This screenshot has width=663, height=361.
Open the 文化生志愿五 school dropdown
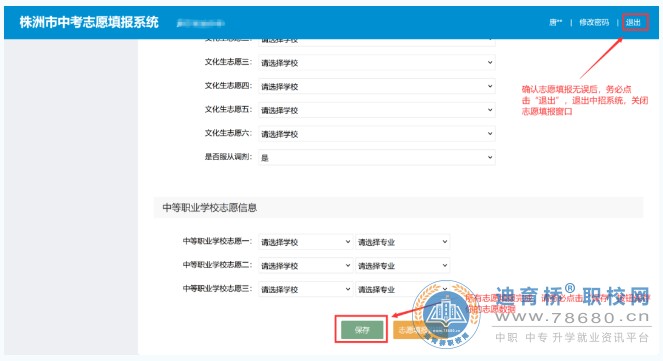coord(377,110)
